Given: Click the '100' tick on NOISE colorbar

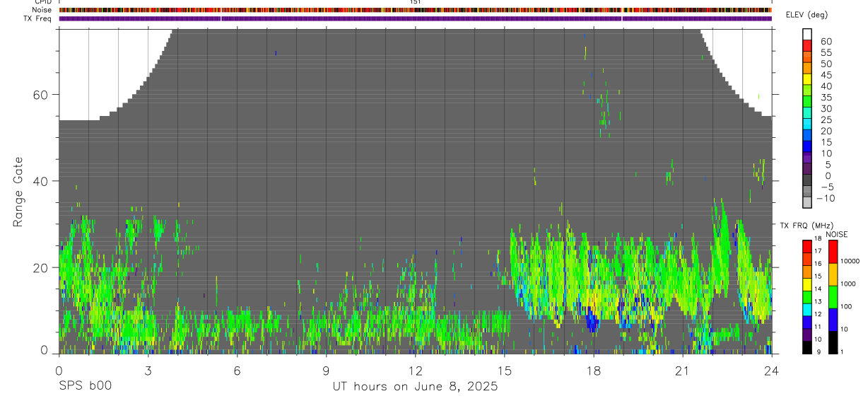Looking at the screenshot, I should pos(847,306).
